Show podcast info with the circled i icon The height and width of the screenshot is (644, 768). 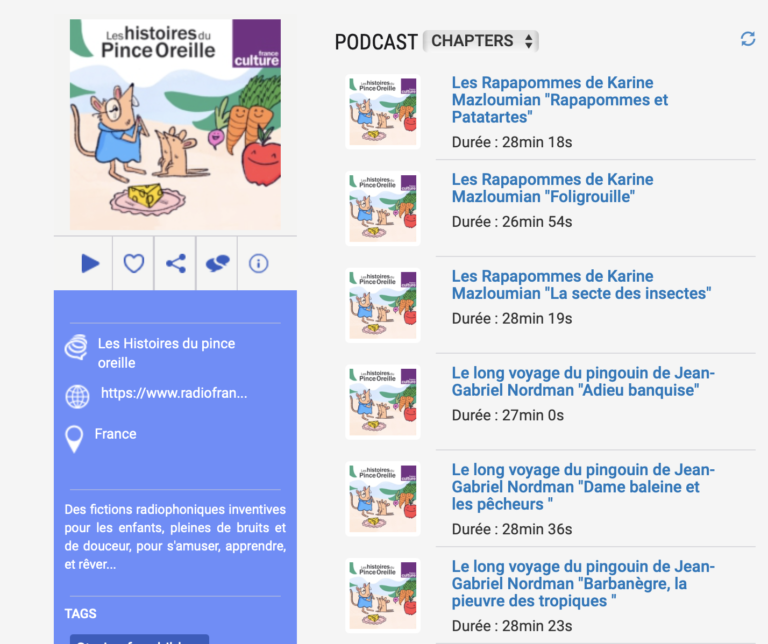(x=258, y=263)
